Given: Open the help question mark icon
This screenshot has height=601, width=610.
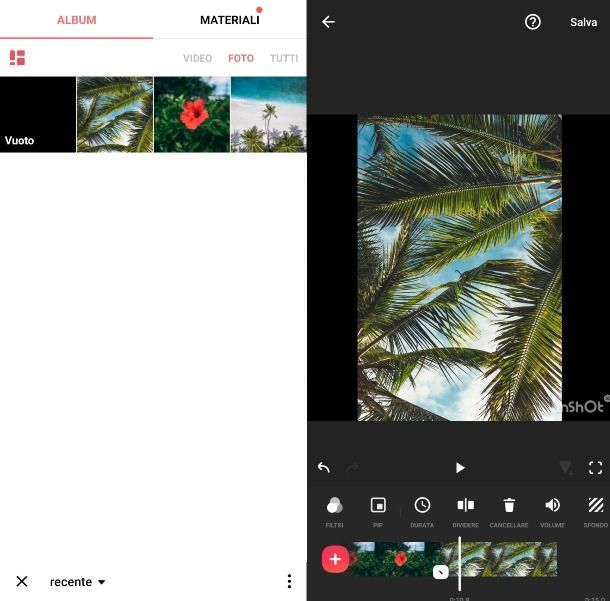Looking at the screenshot, I should [x=533, y=22].
